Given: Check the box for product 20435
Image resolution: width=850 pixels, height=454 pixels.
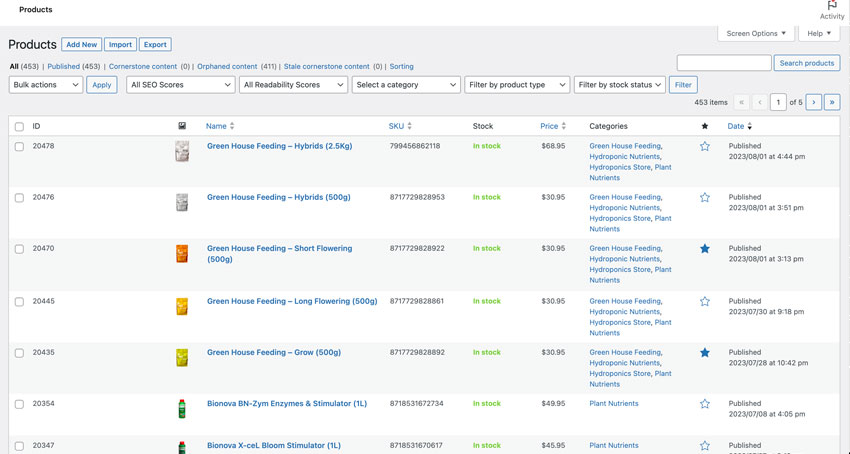Looking at the screenshot, I should pos(20,353).
